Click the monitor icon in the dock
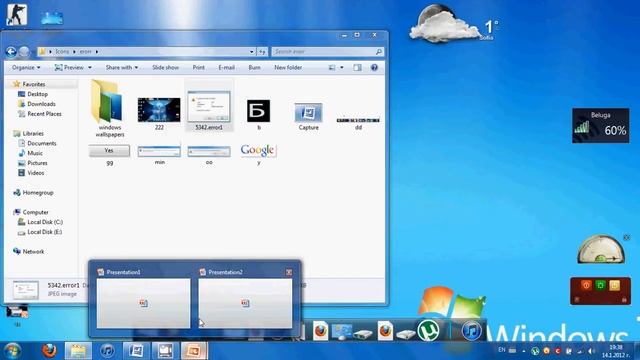 [x=342, y=331]
